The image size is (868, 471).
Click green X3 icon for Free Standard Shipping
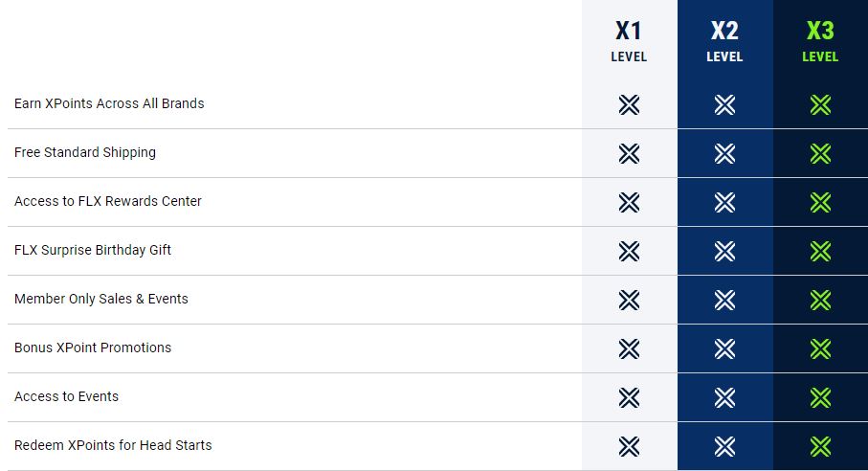tap(820, 153)
